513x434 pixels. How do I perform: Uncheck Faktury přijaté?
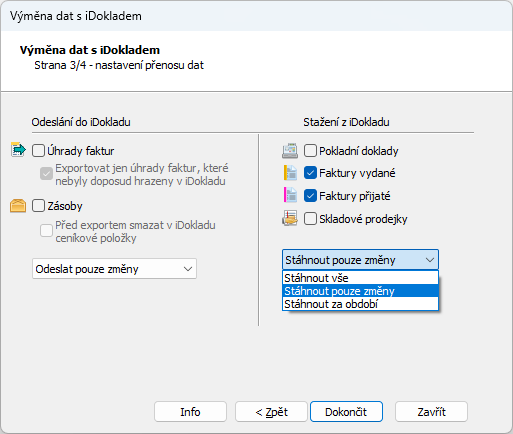(x=310, y=196)
